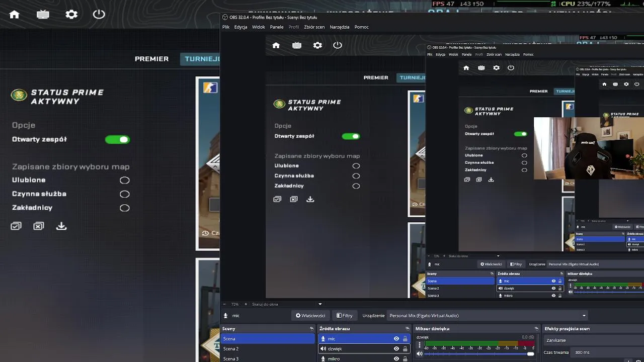Select Scena 2 in the scenes list
This screenshot has height=362, width=644.
coord(268,349)
